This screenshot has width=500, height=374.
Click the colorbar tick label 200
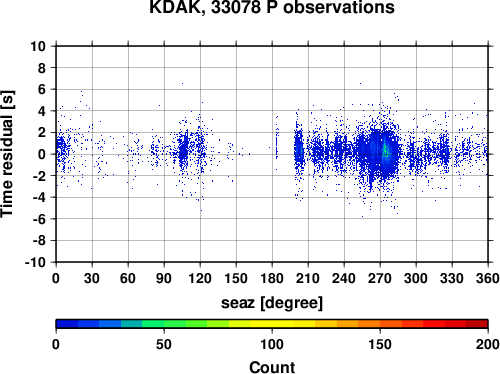488,344
